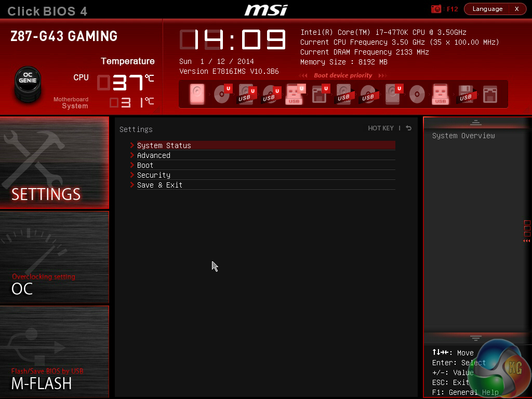Click the Boot device priority label

(343, 75)
